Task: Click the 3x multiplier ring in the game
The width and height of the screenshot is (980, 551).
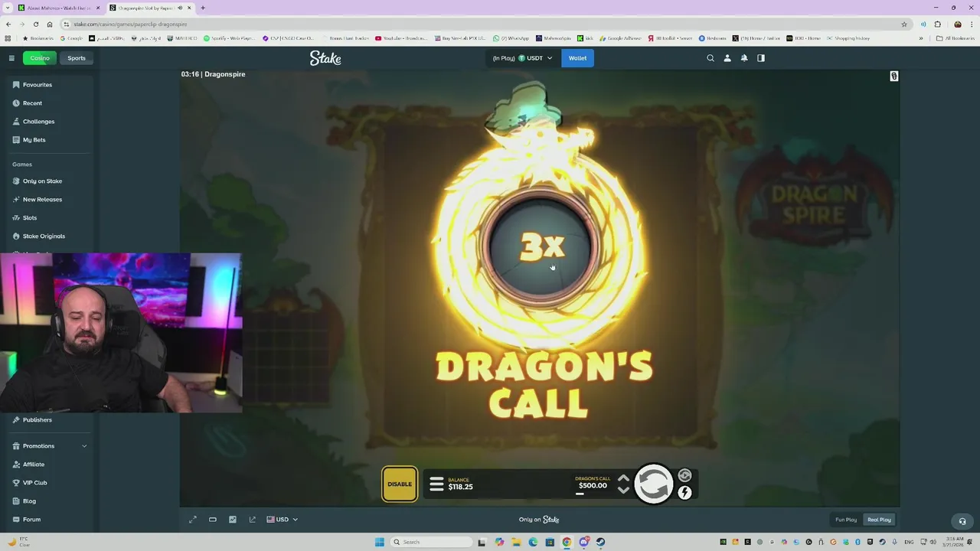Action: [x=542, y=246]
